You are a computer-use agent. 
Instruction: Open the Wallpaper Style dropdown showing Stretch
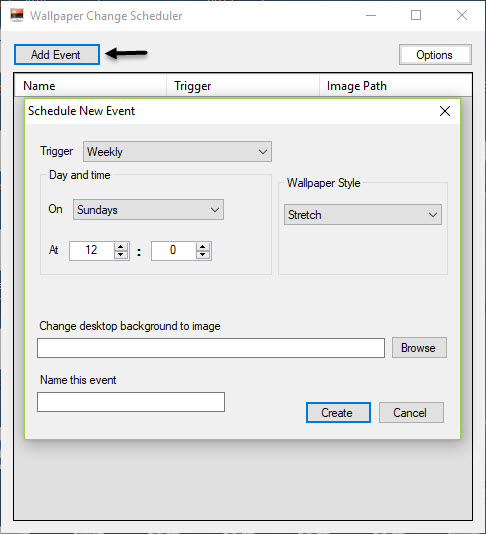pyautogui.click(x=363, y=215)
